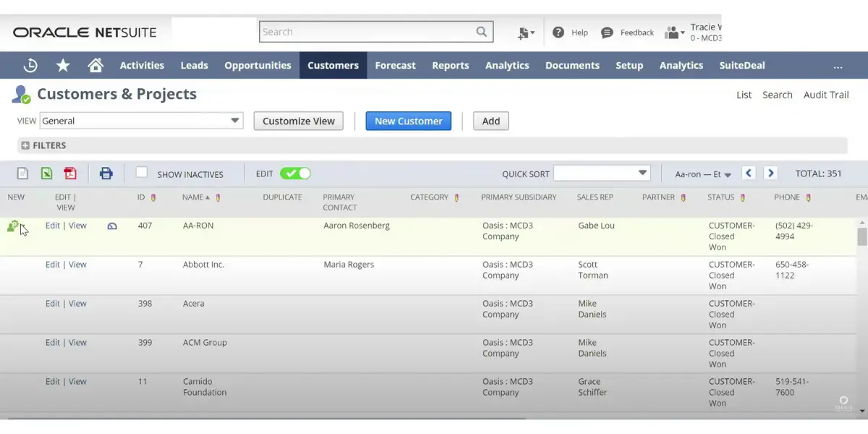Image resolution: width=868 pixels, height=434 pixels.
Task: Export the list to CSV
Action: [x=23, y=174]
